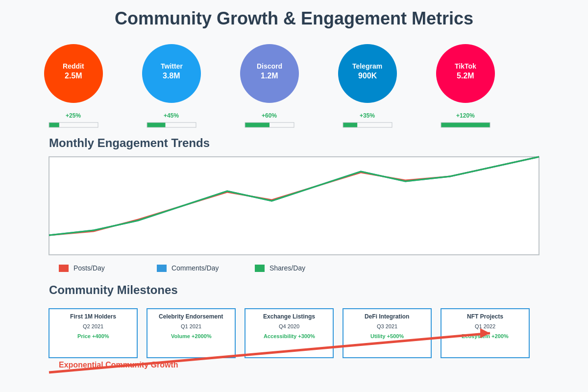Click the +25% growth label

click(73, 116)
